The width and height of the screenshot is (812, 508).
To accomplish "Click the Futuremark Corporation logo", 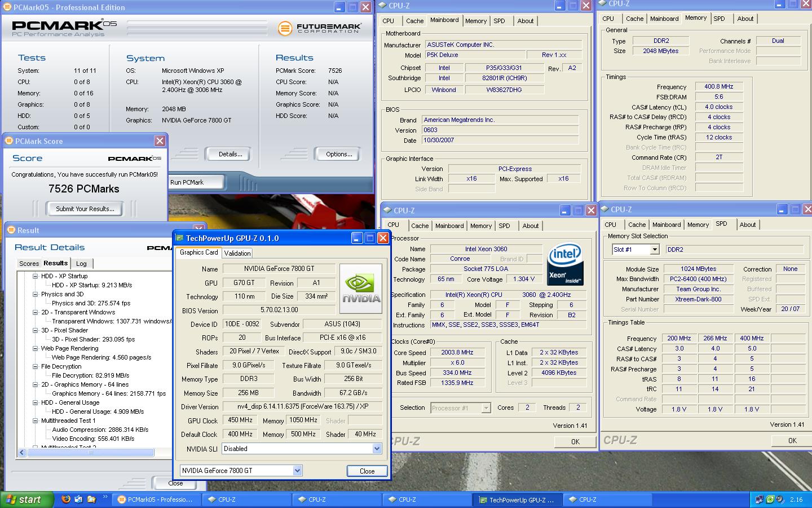I will pos(319,28).
